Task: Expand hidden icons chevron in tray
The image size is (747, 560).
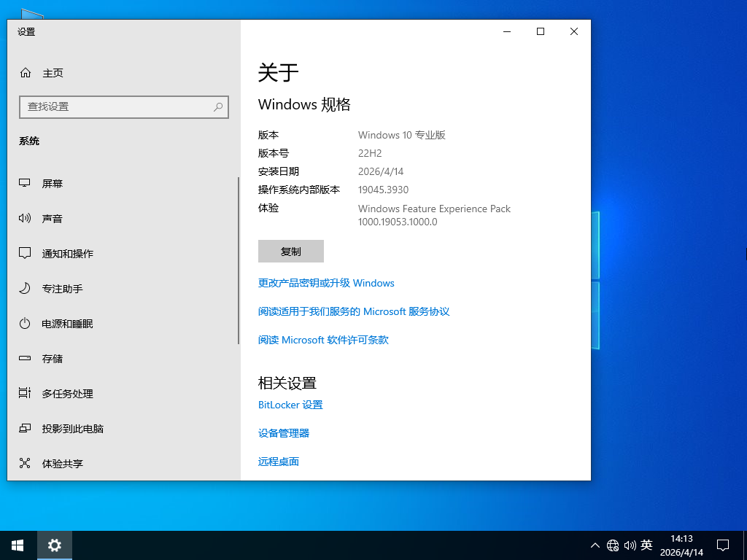Action: (x=595, y=545)
